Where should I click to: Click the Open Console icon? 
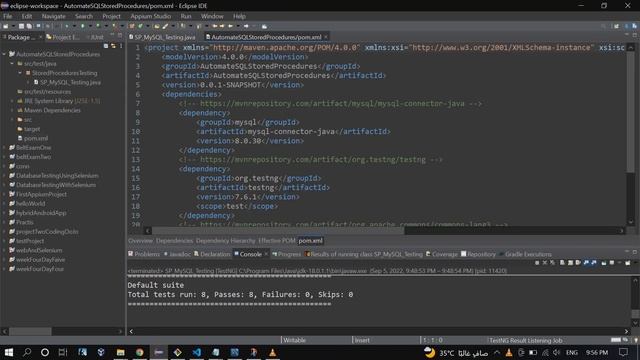pyautogui.click(x=628, y=263)
